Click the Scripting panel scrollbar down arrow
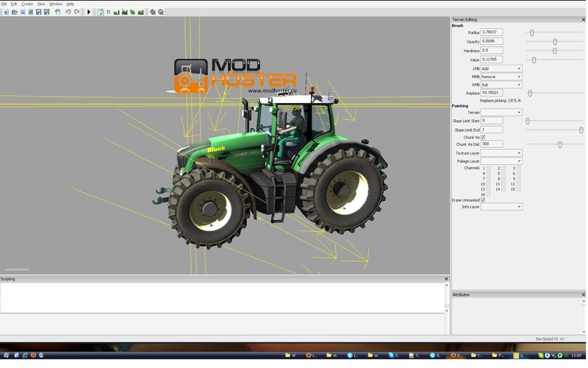 click(x=447, y=311)
